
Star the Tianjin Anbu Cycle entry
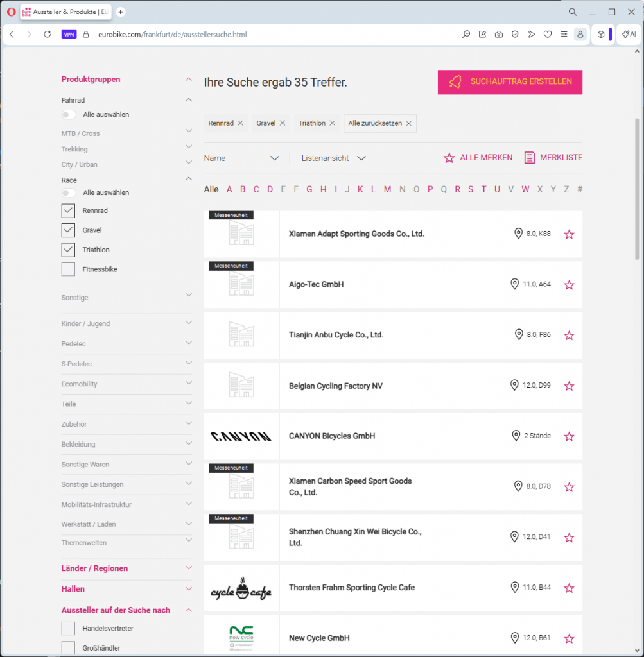point(569,335)
